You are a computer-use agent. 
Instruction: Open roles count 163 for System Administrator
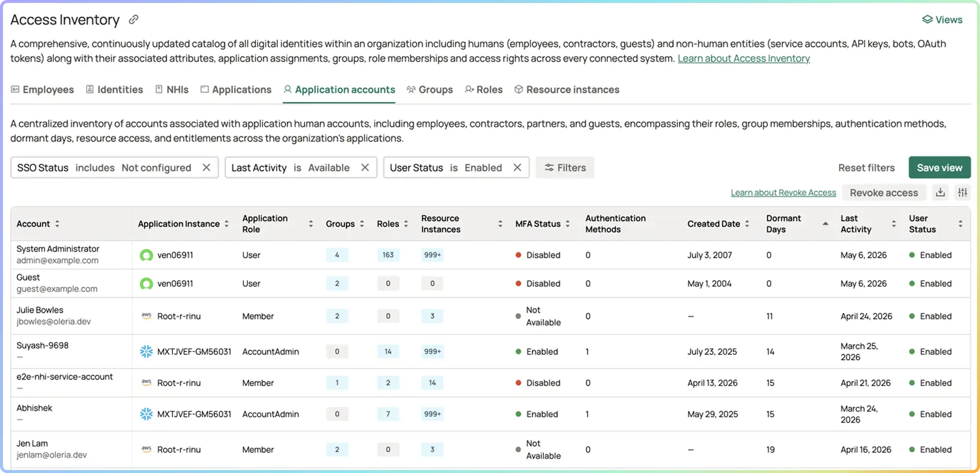tap(388, 255)
